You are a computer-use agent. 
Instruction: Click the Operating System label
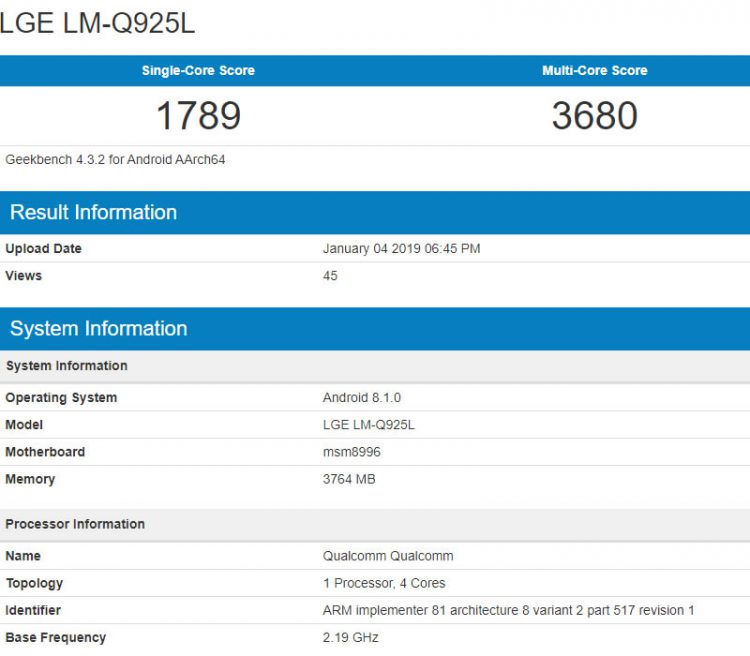coord(61,398)
